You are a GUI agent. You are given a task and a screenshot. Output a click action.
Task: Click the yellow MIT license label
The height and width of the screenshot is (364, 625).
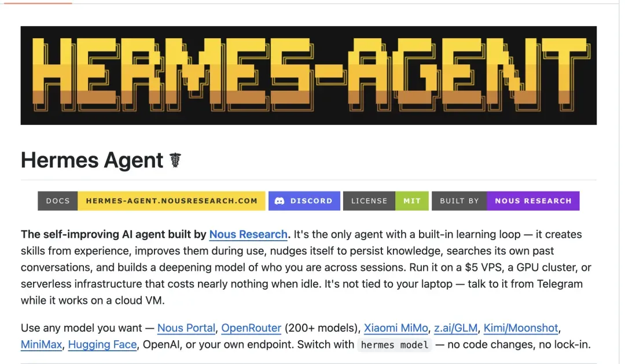click(x=412, y=201)
